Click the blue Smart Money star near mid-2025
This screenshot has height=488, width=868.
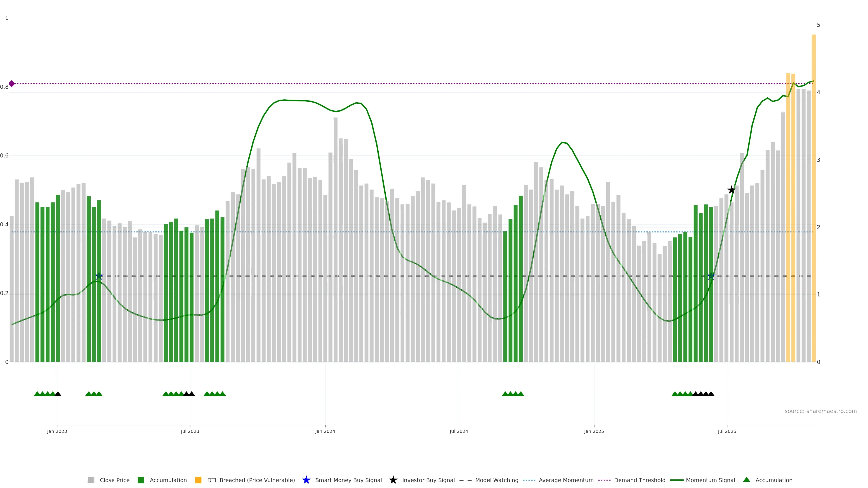(x=711, y=276)
